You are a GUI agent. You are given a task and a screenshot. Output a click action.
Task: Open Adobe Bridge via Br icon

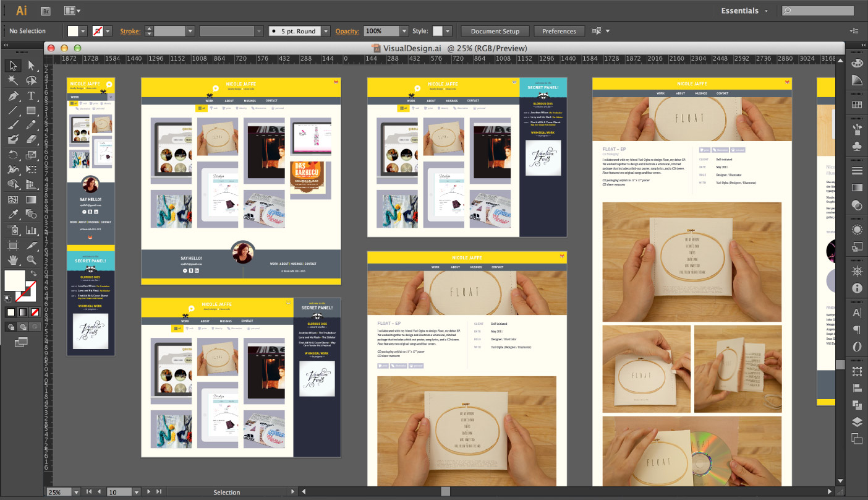click(x=45, y=11)
